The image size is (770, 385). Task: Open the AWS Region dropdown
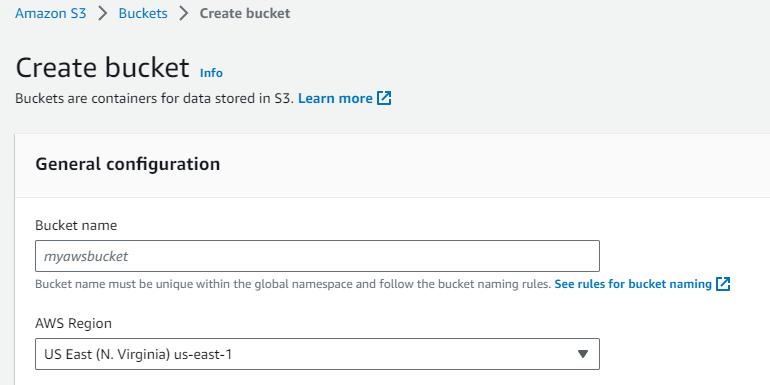coord(317,354)
